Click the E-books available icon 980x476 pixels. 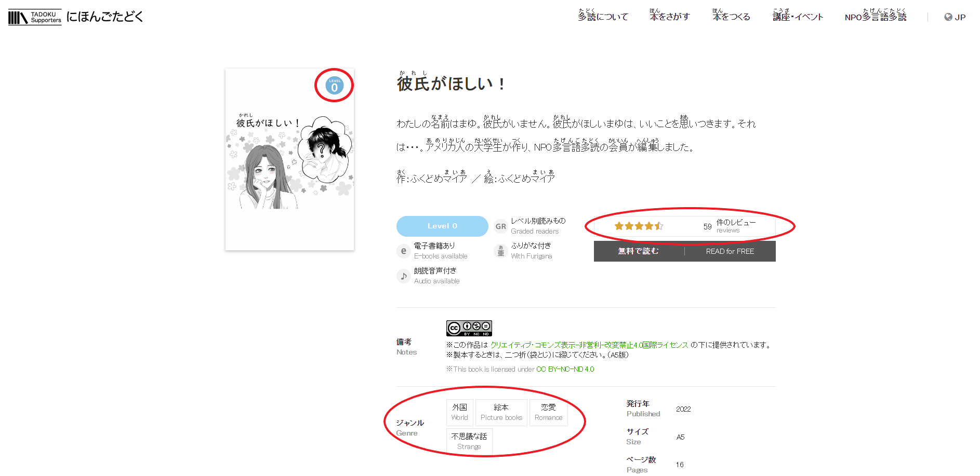tap(403, 251)
